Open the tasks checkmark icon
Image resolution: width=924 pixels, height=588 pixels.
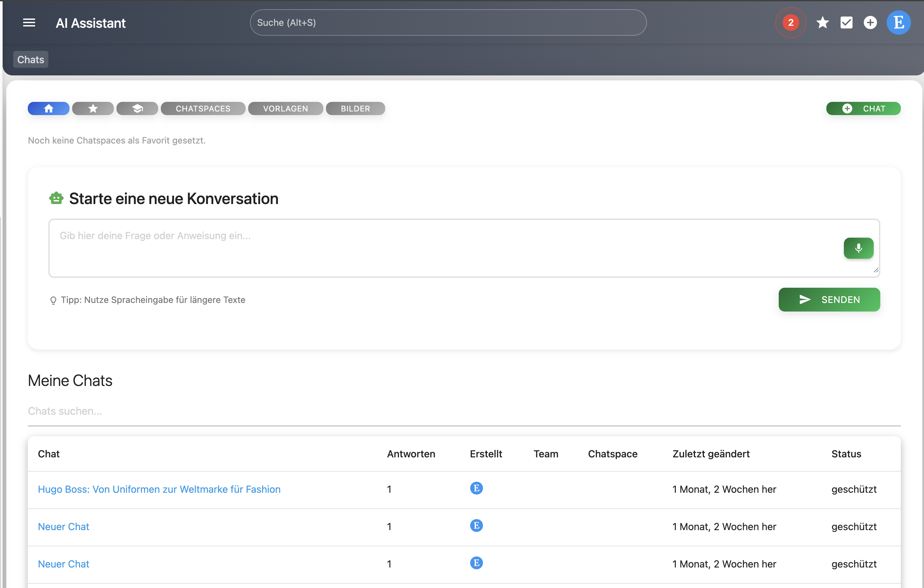[846, 23]
